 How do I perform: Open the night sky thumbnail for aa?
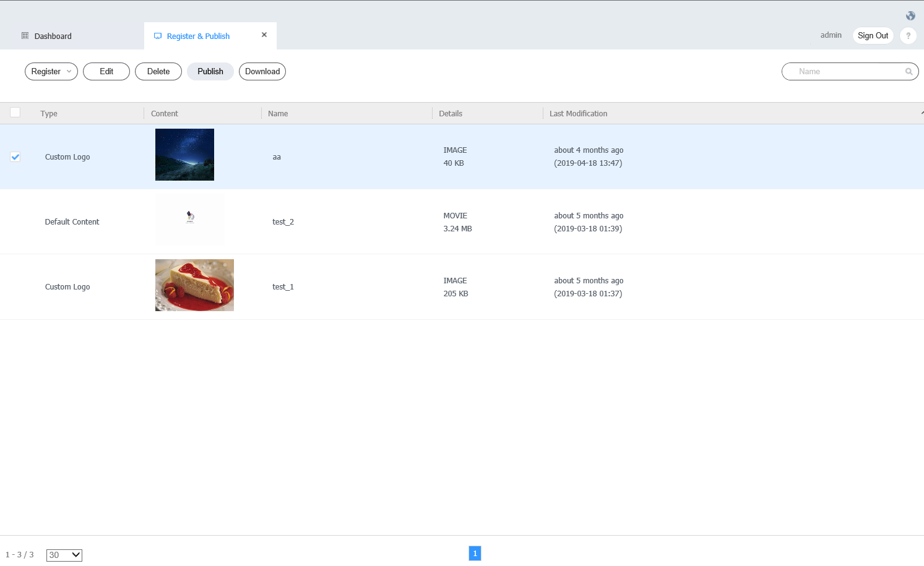pos(184,155)
